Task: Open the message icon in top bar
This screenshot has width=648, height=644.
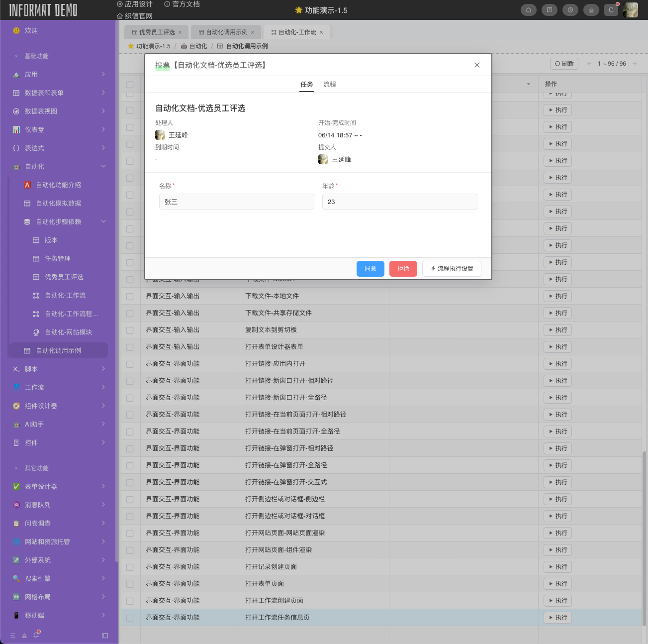Action: pos(549,10)
